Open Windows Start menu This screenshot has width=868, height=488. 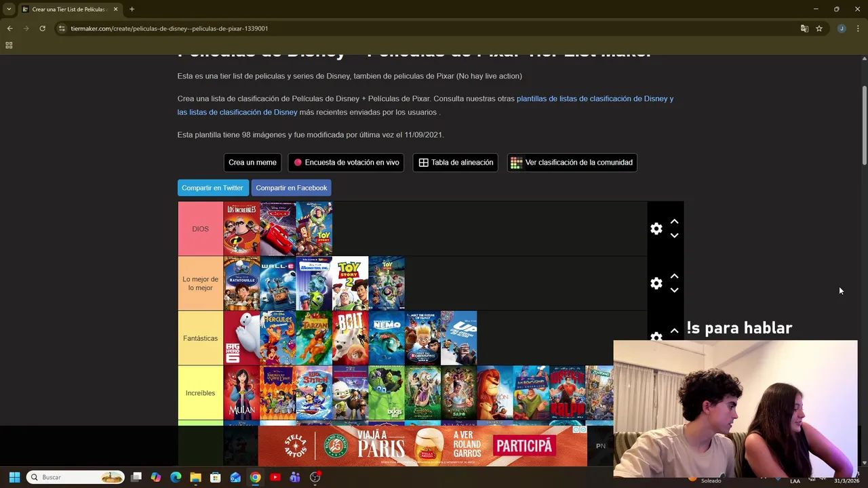[14, 477]
